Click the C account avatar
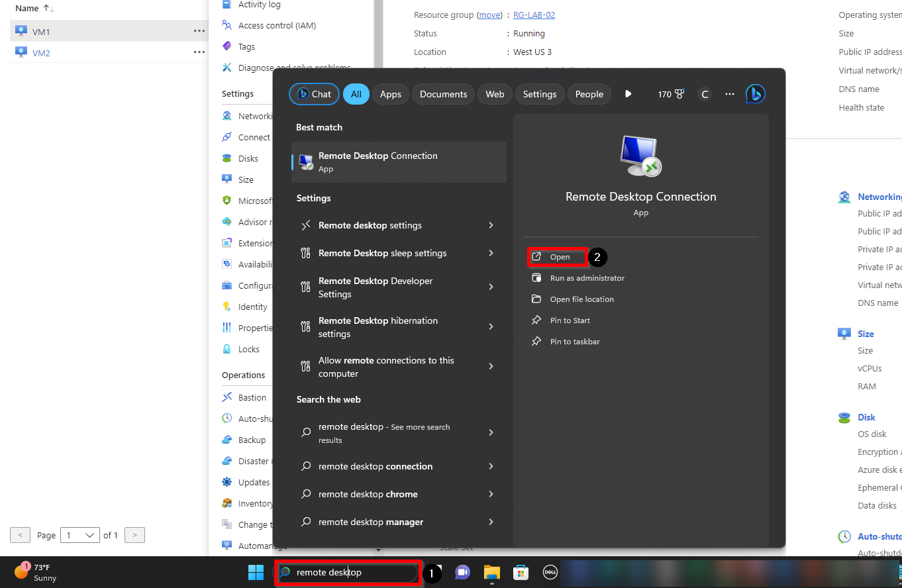 (x=705, y=94)
